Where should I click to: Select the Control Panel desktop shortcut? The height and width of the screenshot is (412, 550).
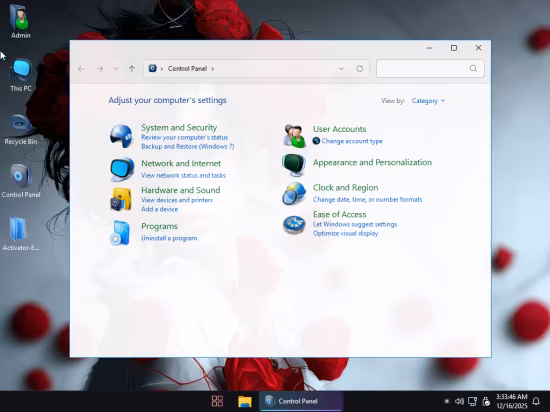click(x=21, y=181)
